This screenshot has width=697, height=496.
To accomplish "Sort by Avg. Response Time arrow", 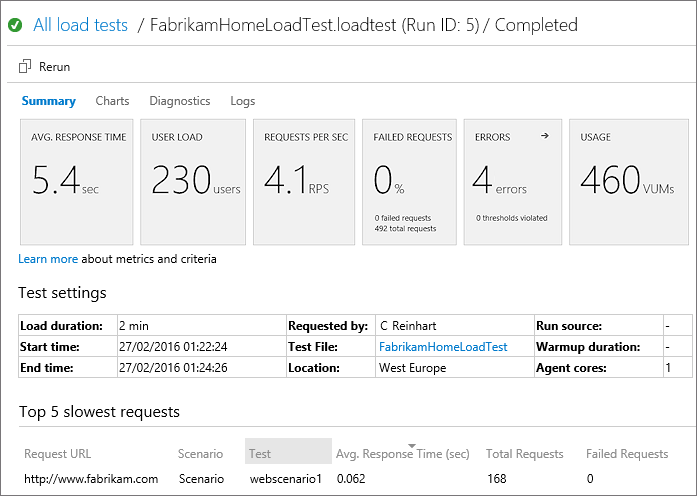I will pyautogui.click(x=410, y=446).
